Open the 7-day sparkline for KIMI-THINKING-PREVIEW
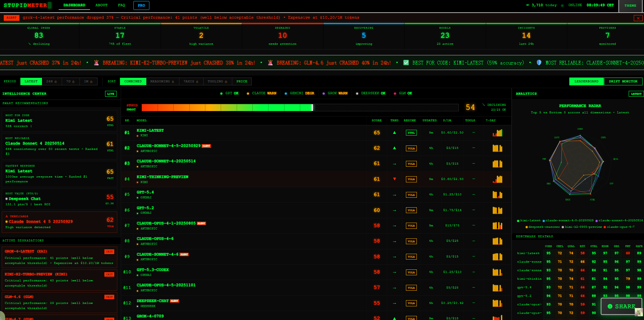644x320 pixels. 497,179
